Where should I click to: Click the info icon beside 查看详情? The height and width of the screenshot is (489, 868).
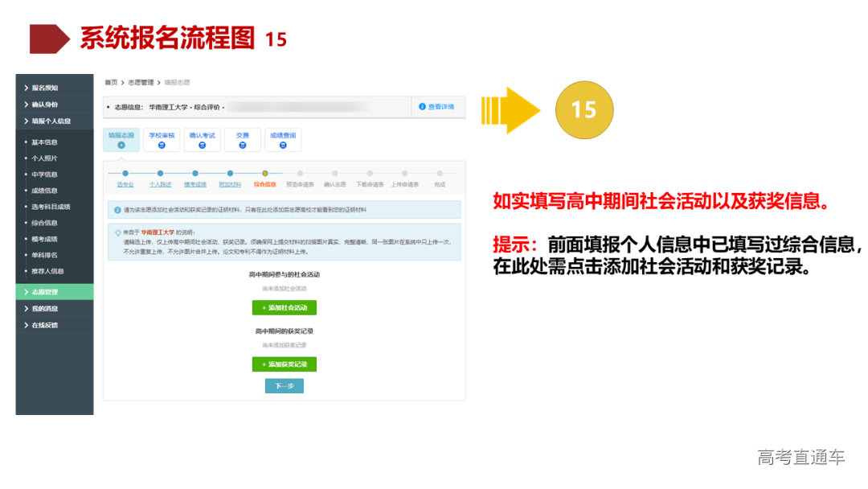[424, 107]
